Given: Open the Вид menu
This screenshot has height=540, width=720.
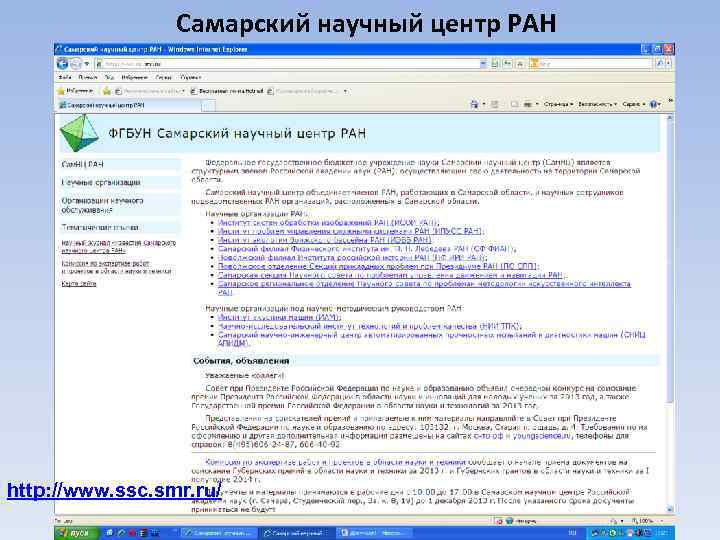Looking at the screenshot, I should [x=109, y=78].
